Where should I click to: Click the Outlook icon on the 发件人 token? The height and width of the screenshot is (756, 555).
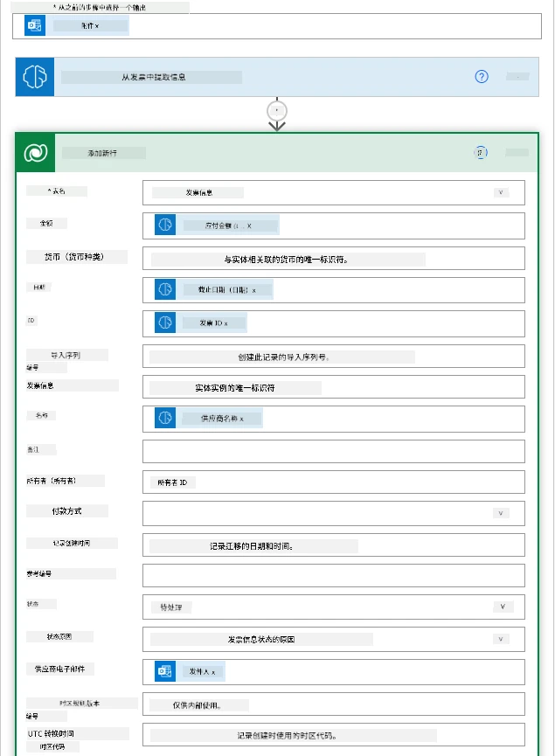click(165, 671)
